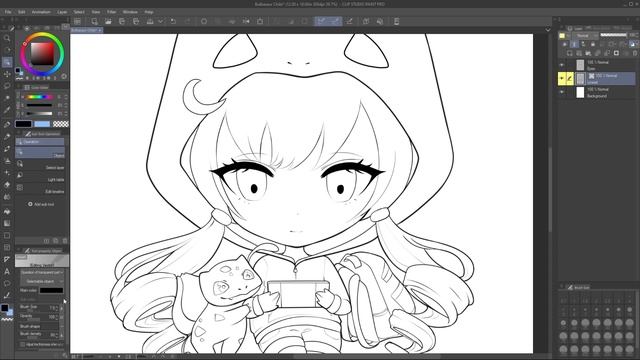Select the Move layer tool
This screenshot has width=640, height=360.
[x=7, y=74]
